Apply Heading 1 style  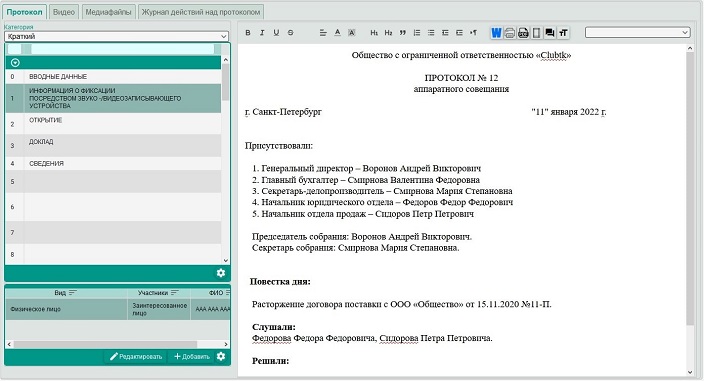click(x=374, y=33)
